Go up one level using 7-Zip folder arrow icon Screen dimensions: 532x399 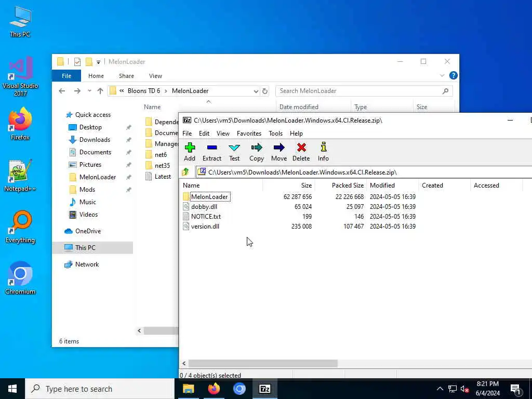185,172
